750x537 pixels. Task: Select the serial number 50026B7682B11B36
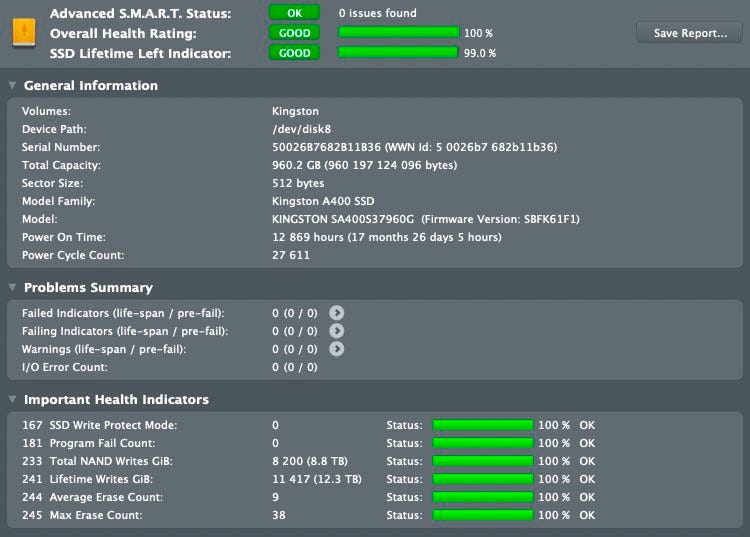click(x=327, y=147)
